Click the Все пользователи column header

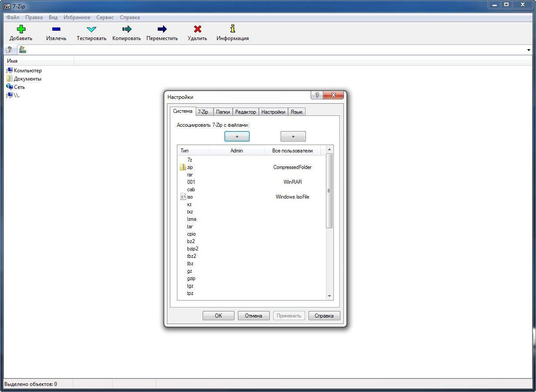292,151
